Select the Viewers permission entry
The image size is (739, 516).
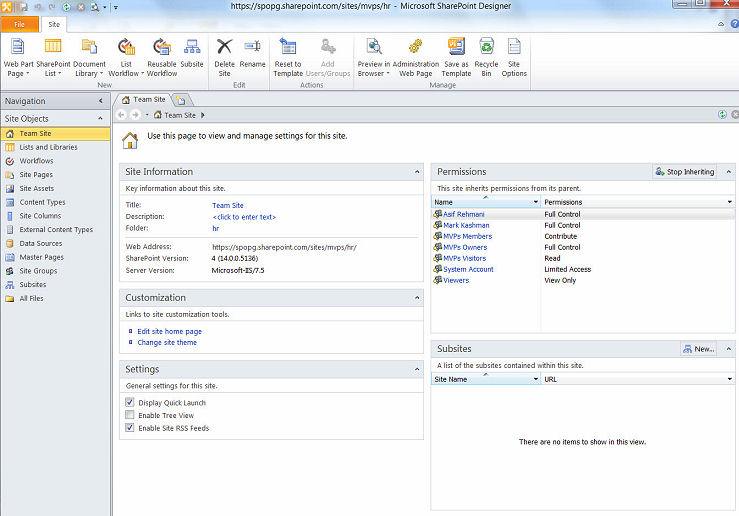(456, 280)
